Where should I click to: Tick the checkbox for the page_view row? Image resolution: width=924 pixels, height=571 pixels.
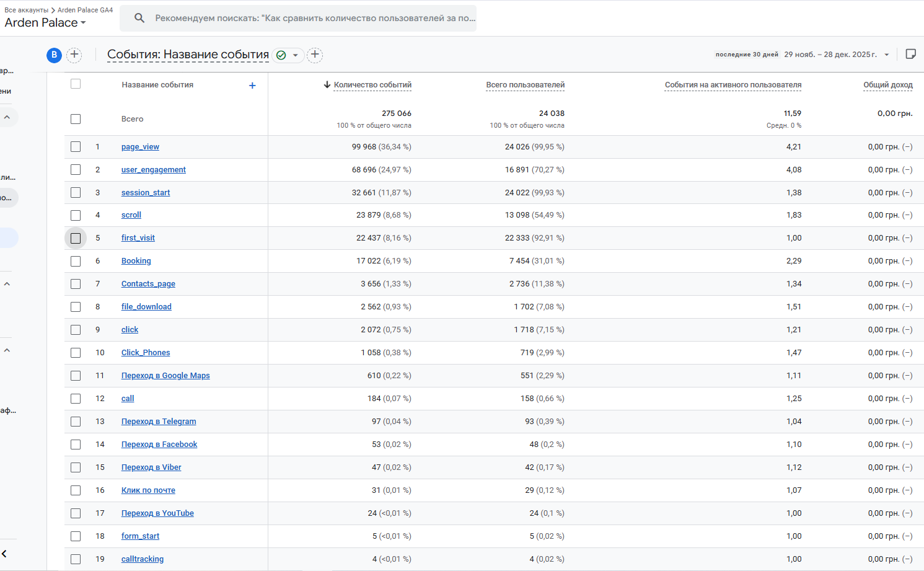pos(76,147)
